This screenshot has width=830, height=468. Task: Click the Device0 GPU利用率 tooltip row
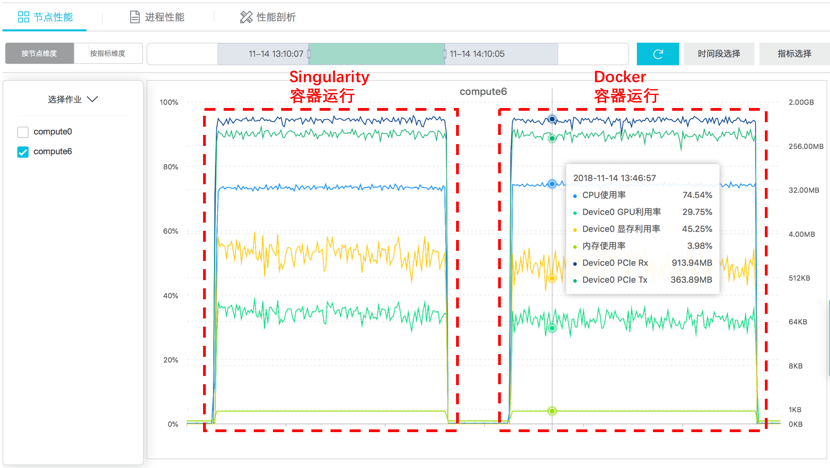643,212
